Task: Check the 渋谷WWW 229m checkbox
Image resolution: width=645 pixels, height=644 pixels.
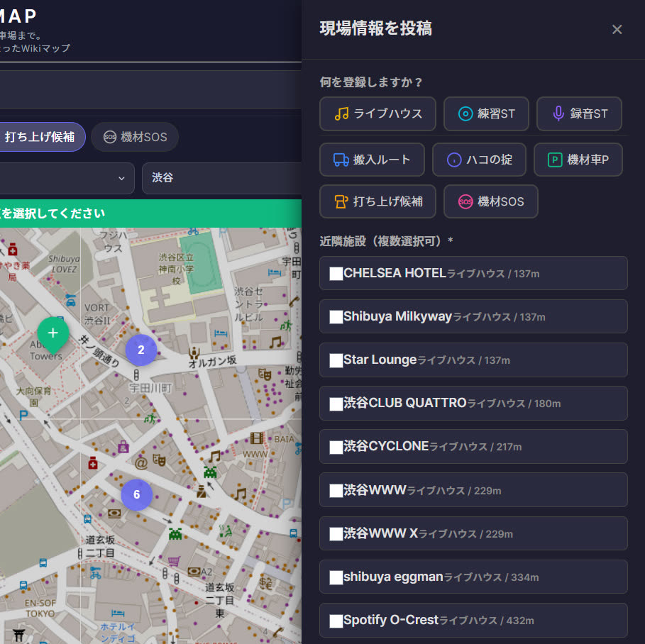Action: click(x=336, y=491)
